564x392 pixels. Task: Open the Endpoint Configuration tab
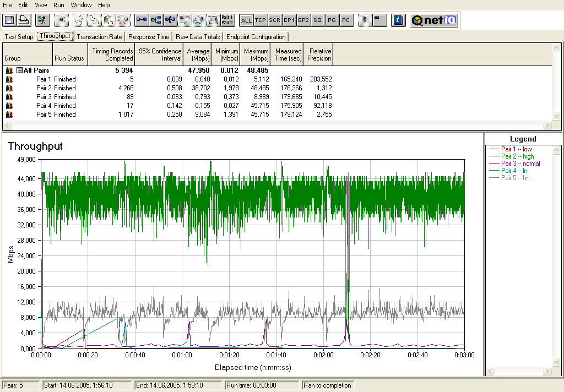tap(256, 37)
